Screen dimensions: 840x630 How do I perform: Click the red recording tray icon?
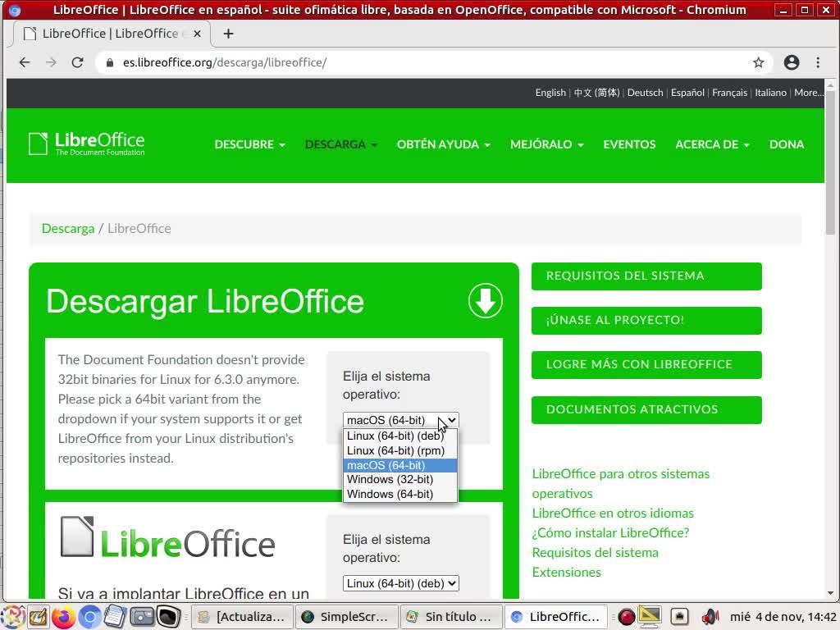pyautogui.click(x=626, y=617)
